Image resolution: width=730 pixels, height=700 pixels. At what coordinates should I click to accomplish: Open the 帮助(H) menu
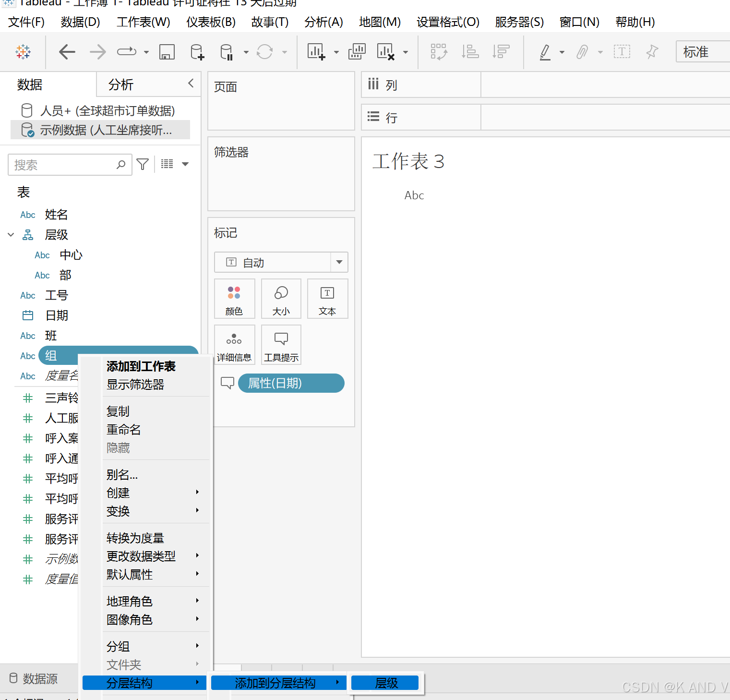[x=635, y=22]
